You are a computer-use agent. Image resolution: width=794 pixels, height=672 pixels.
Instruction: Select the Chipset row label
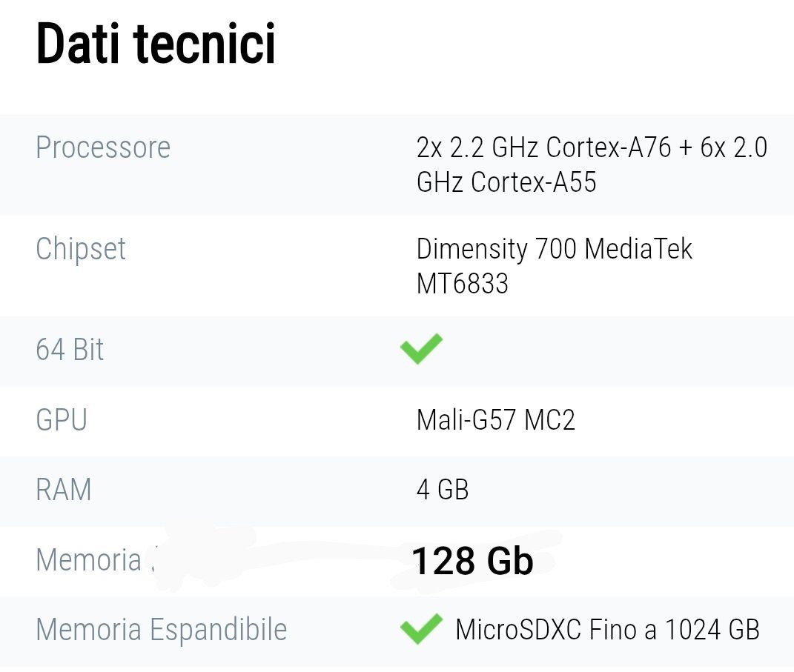[81, 249]
